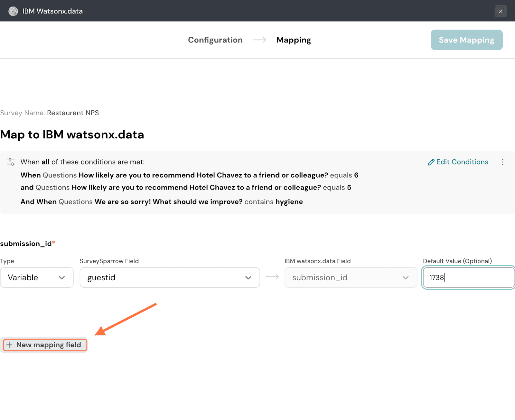515x420 pixels.
Task: Open the IBM watsonx.data Field submission_id dropdown
Action: [x=351, y=277]
